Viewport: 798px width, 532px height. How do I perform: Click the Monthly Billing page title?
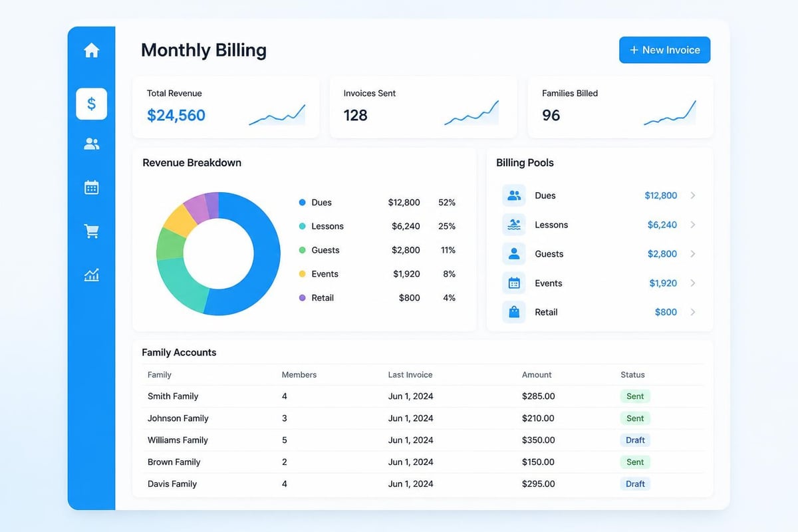(203, 51)
